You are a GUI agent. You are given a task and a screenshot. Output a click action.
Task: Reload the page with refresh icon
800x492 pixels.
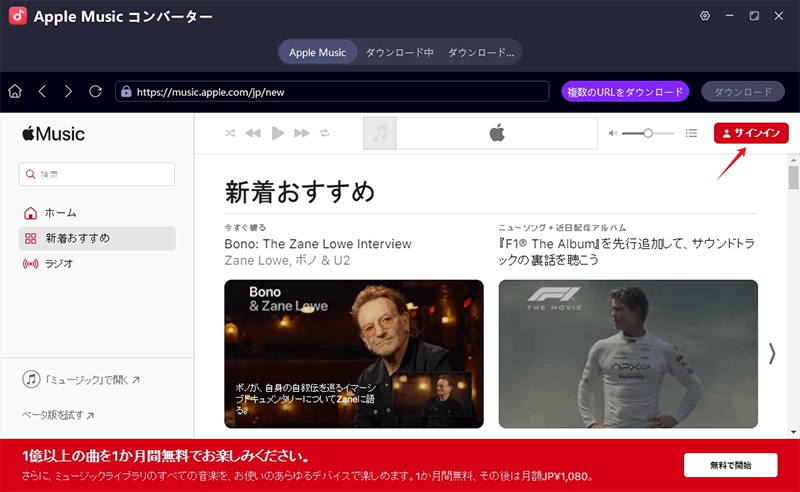click(95, 91)
